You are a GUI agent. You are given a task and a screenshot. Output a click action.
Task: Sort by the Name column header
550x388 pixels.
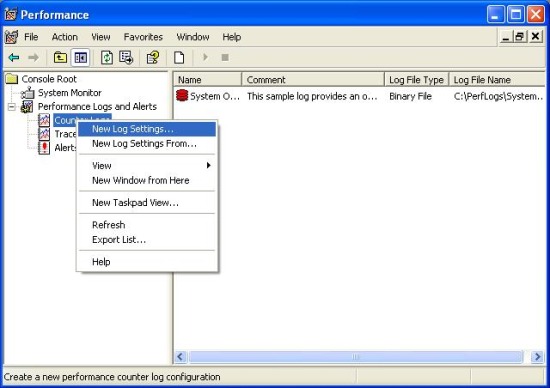pos(208,80)
